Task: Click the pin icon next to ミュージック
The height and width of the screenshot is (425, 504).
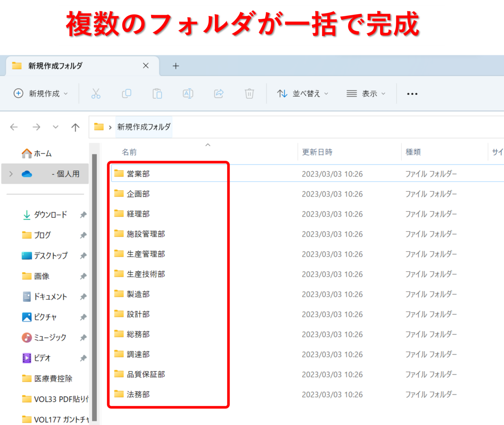Action: pos(83,338)
